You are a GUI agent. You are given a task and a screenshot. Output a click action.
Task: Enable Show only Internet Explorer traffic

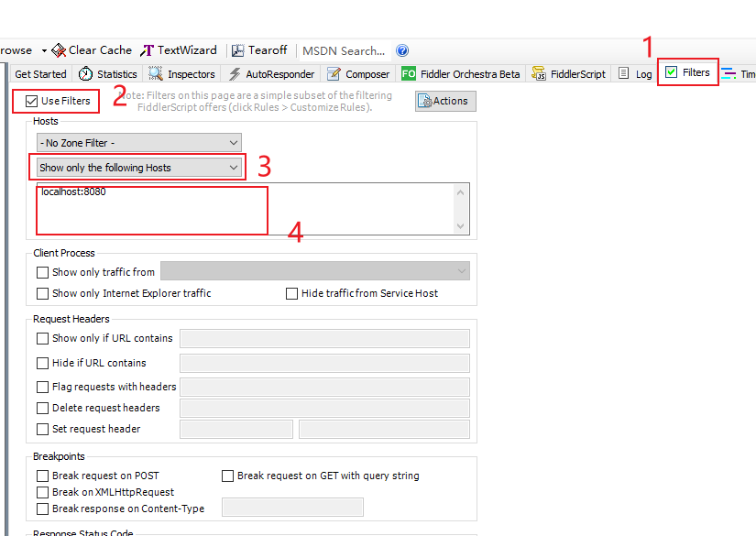tap(42, 293)
